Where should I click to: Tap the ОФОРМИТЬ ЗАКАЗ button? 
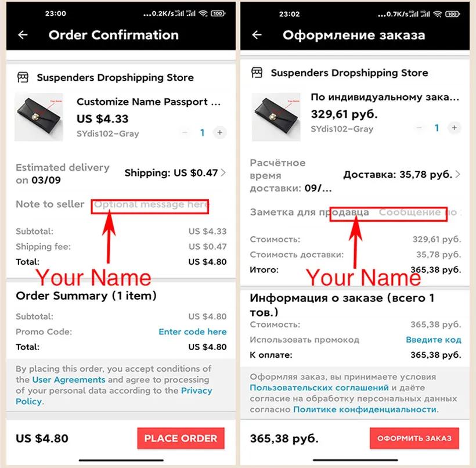tap(414, 438)
